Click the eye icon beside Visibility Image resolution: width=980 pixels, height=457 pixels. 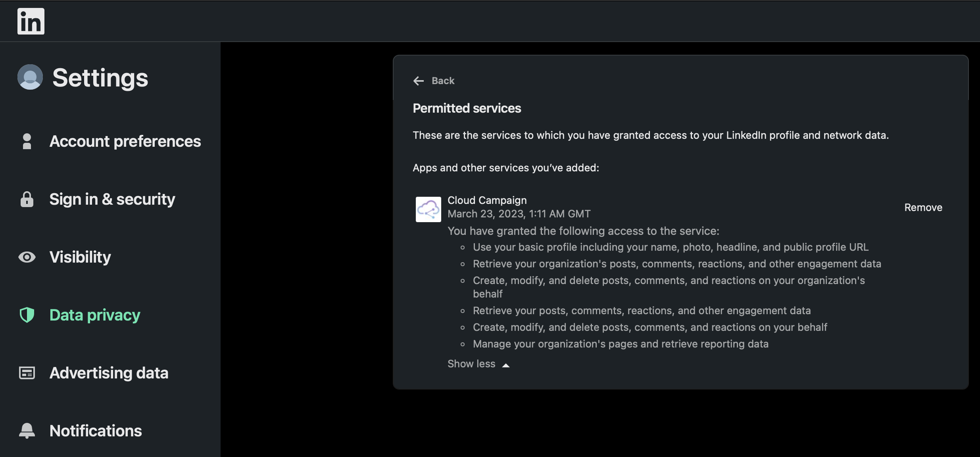point(27,257)
